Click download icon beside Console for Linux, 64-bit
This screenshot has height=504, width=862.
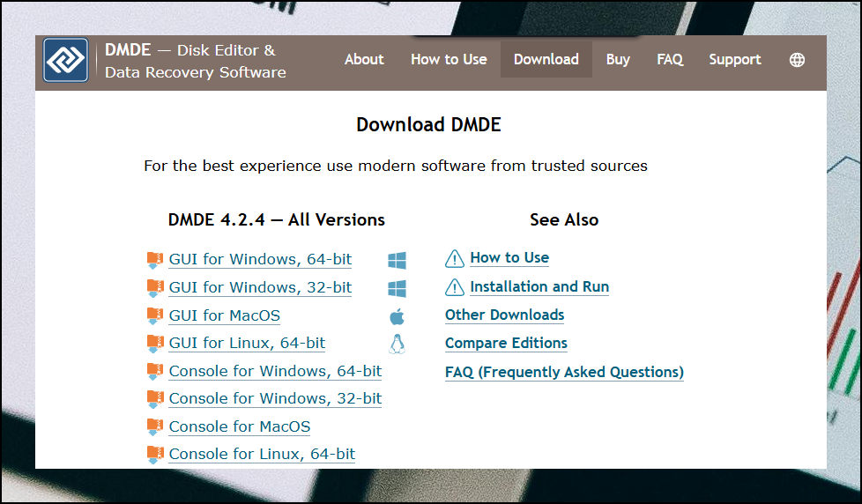155,454
